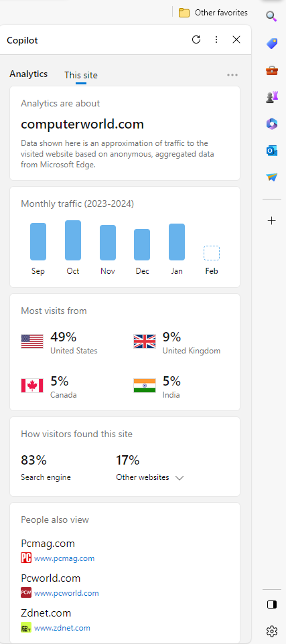Add a new sidebar app
The image size is (286, 644).
click(x=272, y=221)
